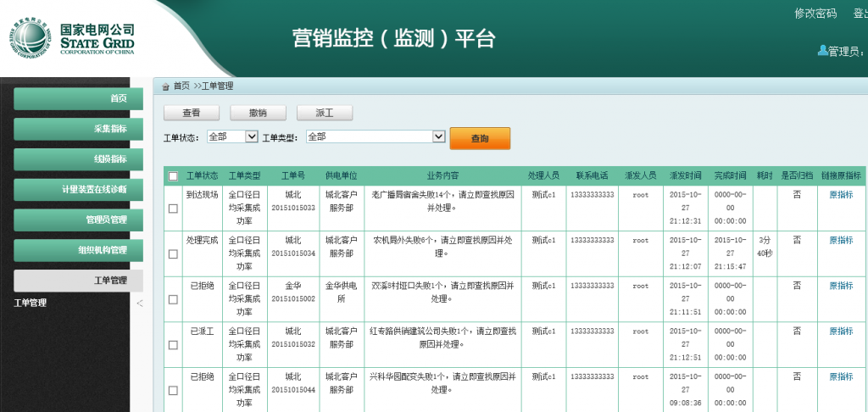
Task: Open 原指标 link for order 20151015044
Action: coord(841,376)
